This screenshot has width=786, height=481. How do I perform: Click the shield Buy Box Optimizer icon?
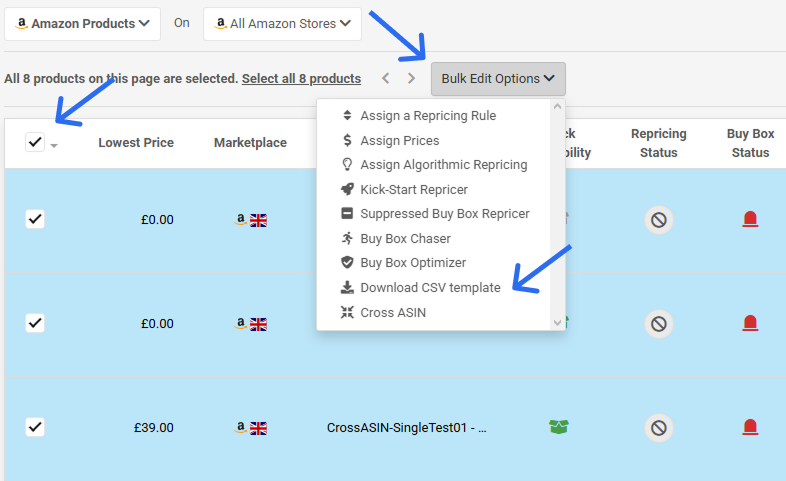347,262
